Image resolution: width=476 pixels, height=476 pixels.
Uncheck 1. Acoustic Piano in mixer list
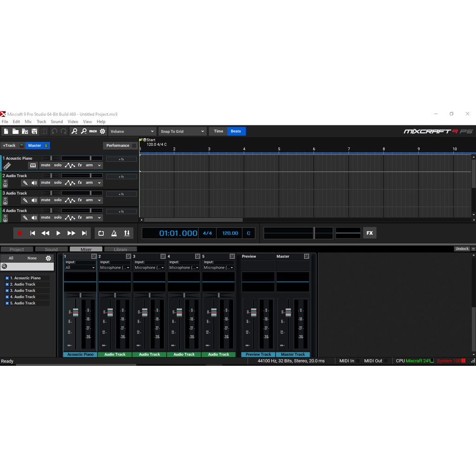[7, 278]
